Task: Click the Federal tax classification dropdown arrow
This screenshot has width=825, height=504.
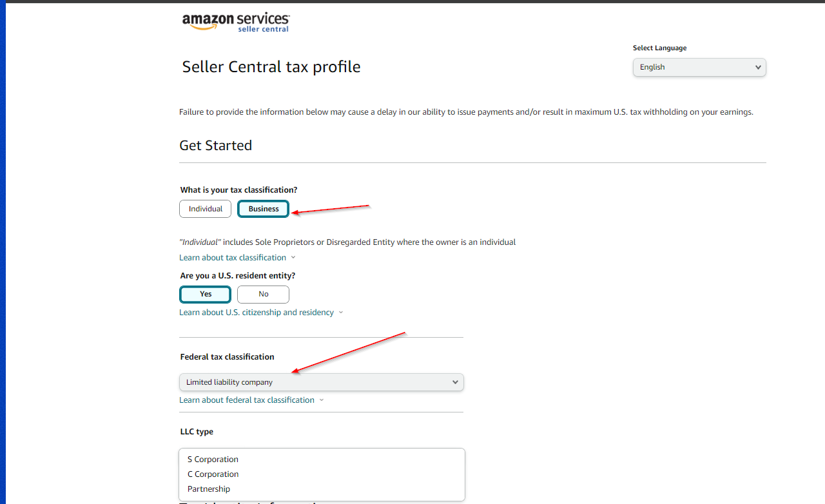Action: (x=455, y=382)
